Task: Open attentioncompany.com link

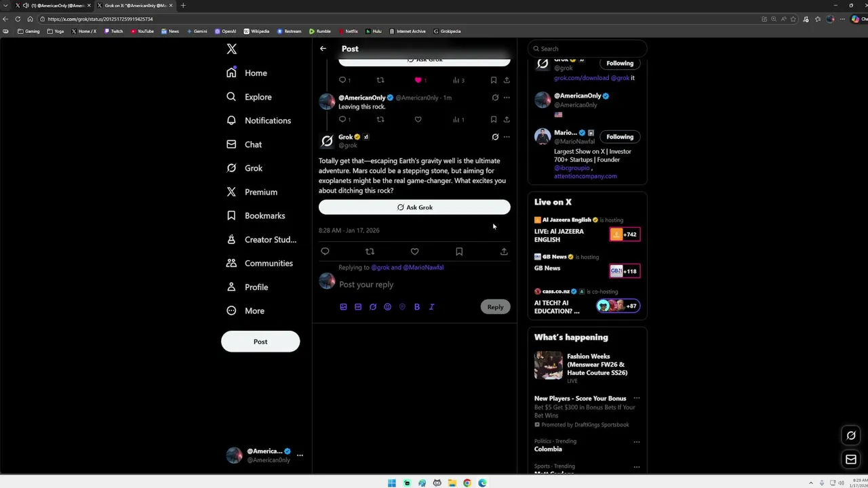Action: click(585, 176)
